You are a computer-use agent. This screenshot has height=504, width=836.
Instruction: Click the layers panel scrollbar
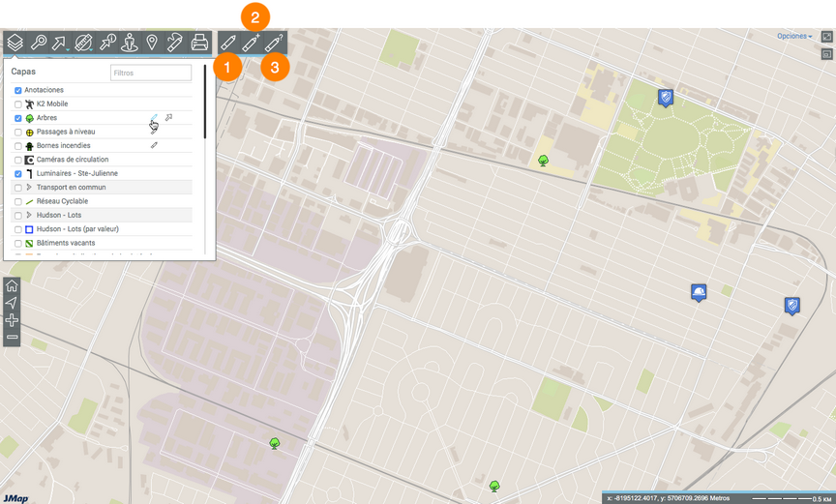pyautogui.click(x=205, y=102)
